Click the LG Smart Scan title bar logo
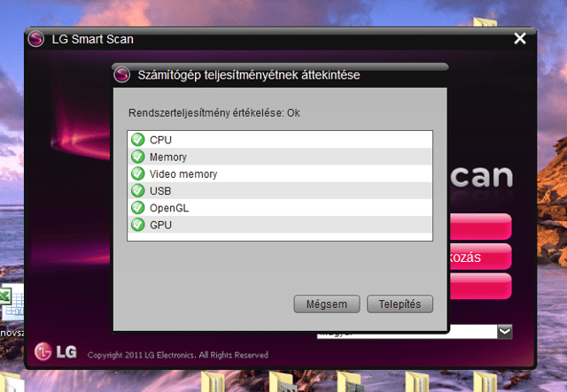 click(x=36, y=39)
